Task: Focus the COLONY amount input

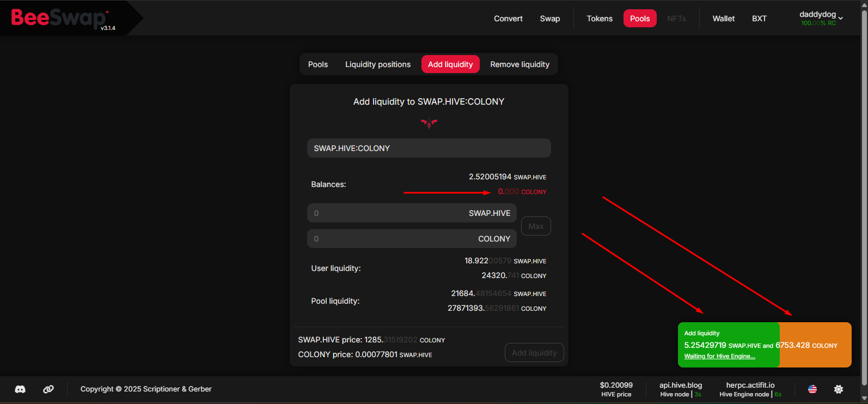Action: (x=412, y=239)
